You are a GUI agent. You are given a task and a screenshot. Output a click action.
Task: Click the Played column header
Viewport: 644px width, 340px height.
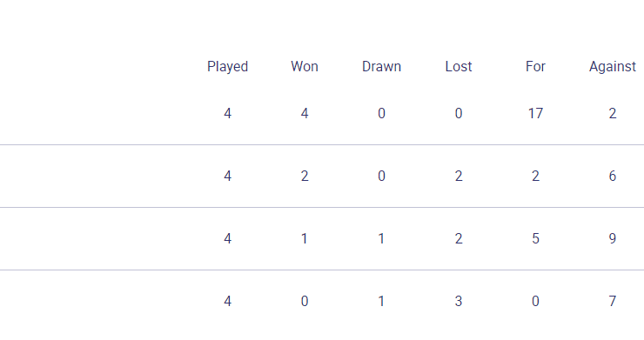tap(227, 66)
